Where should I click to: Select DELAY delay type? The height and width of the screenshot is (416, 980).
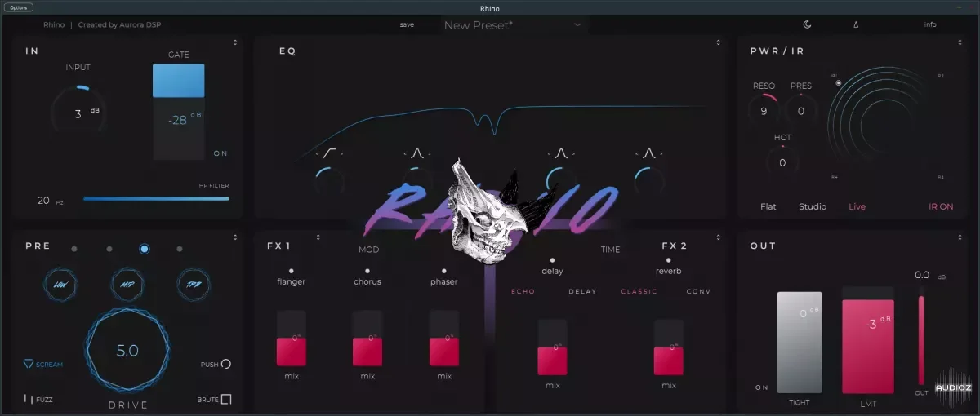pos(582,291)
